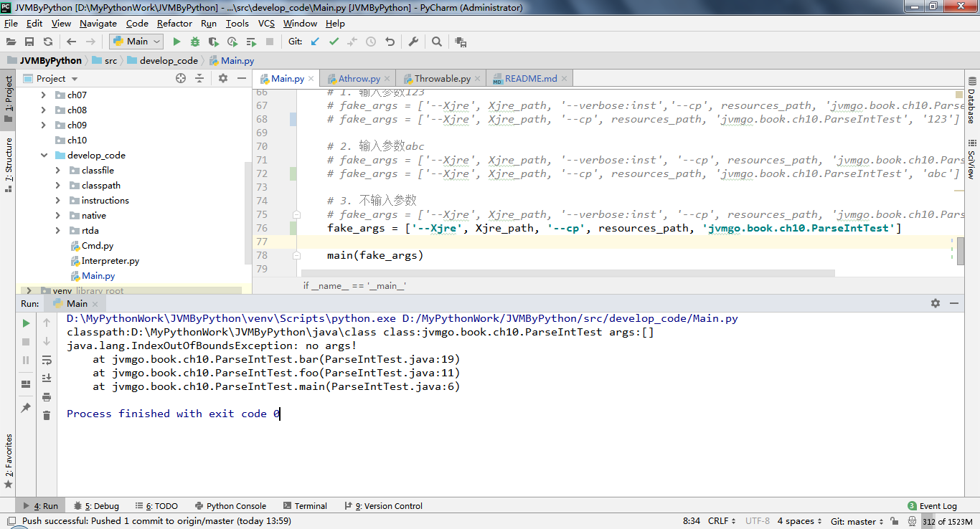Click the Concurrency Diagram run icon
This screenshot has height=529, width=980.
tap(251, 42)
